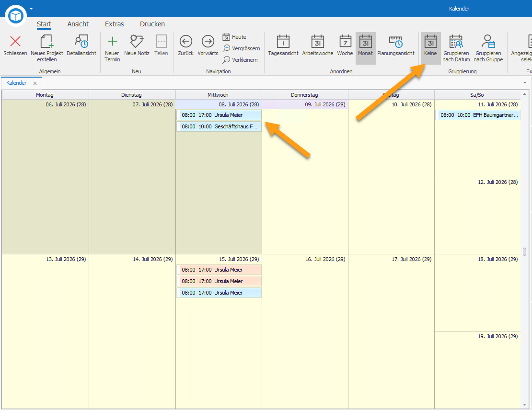Open the quick access dropdown arrow beside the logo
This screenshot has width=532, height=410.
click(x=31, y=9)
